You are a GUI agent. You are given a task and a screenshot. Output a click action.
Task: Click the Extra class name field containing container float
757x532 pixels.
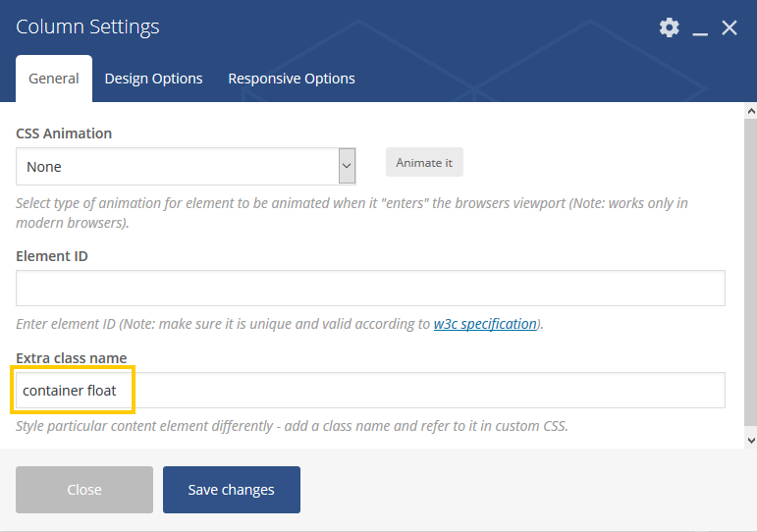[370, 390]
